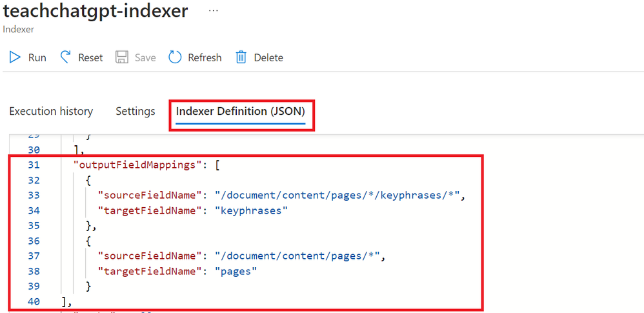Image resolution: width=644 pixels, height=313 pixels.
Task: Delete the indexer via Delete label
Action: [268, 57]
